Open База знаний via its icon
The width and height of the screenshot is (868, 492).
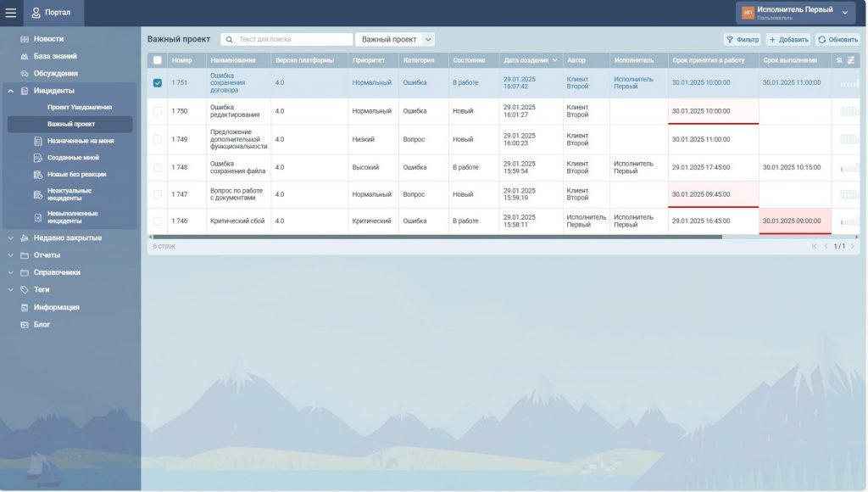tap(25, 56)
